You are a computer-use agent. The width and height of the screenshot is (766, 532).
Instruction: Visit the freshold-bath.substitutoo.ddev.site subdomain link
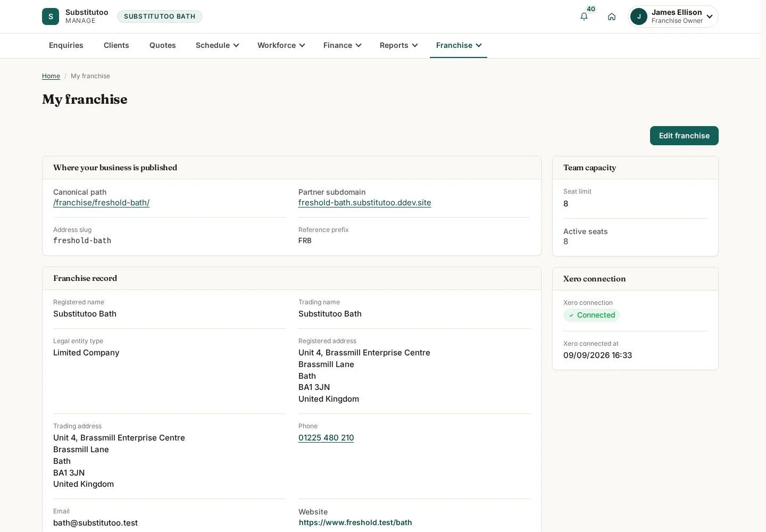pyautogui.click(x=365, y=203)
